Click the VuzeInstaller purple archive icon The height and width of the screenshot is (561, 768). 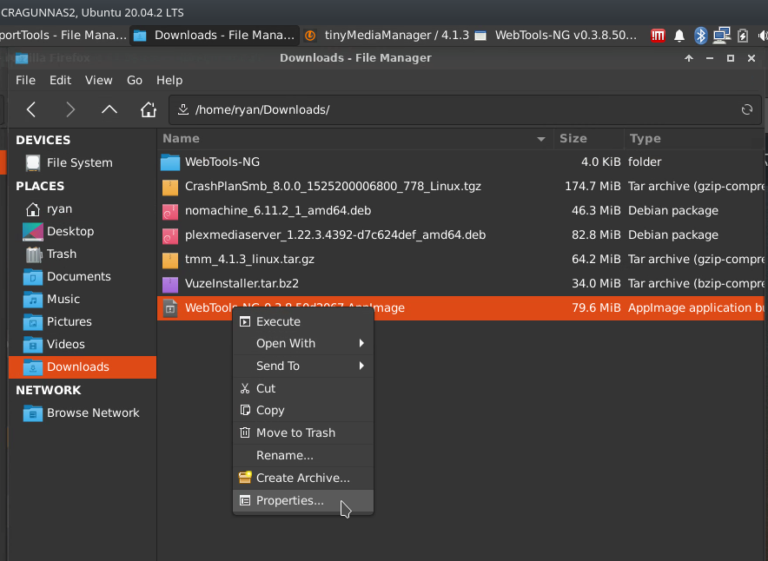tap(170, 284)
